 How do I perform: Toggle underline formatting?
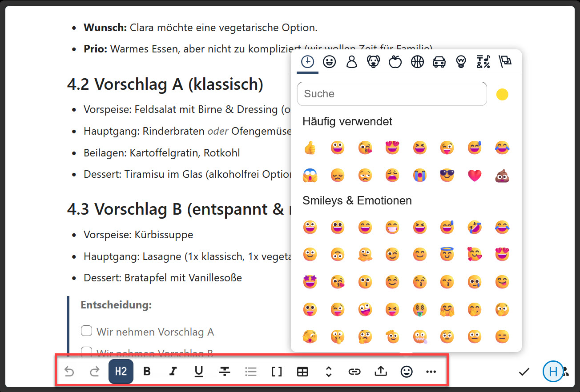click(x=199, y=372)
